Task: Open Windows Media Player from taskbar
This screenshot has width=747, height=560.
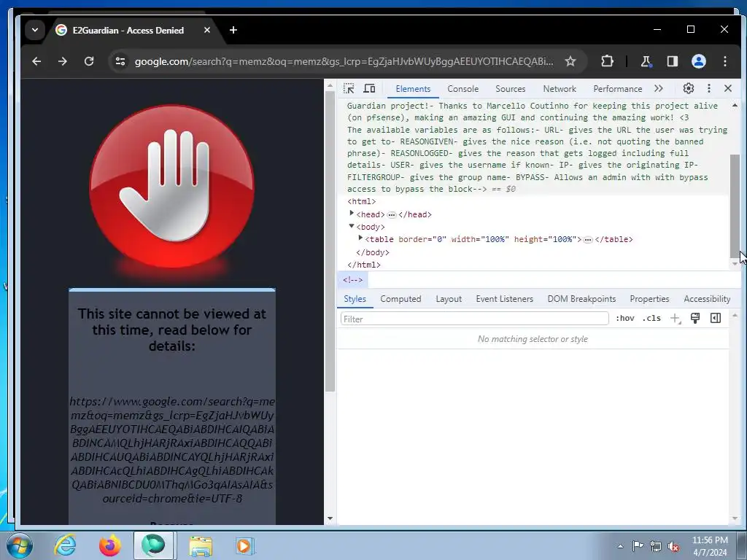Action: [x=245, y=545]
